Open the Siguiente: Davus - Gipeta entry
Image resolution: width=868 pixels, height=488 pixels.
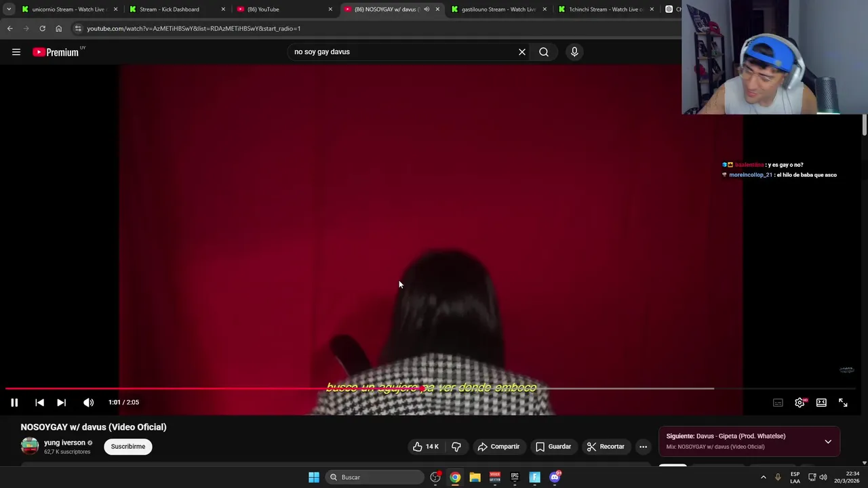(726, 436)
